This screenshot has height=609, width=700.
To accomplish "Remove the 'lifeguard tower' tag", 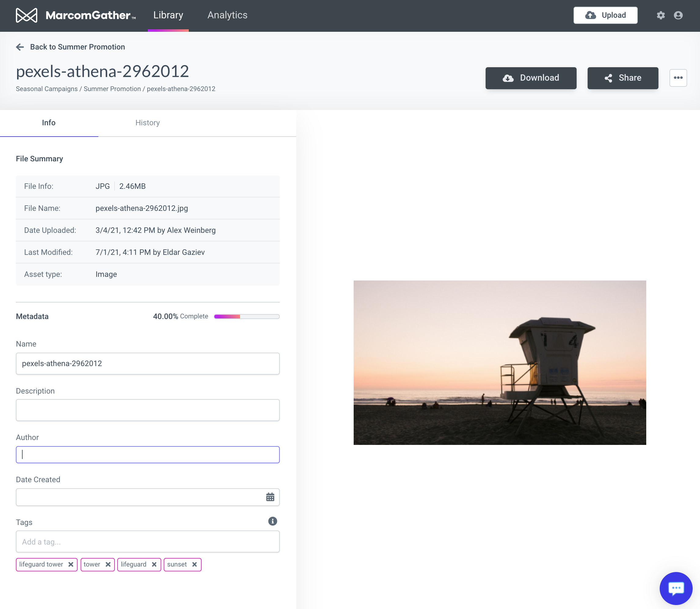I will point(71,564).
